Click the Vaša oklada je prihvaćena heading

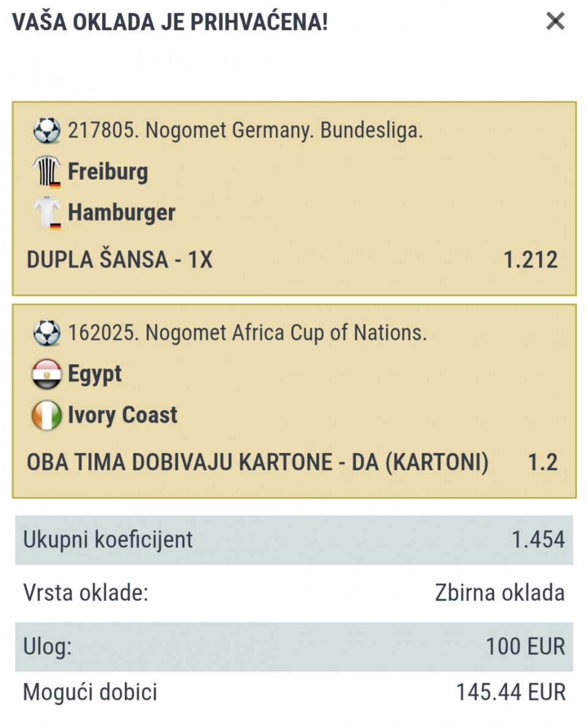click(x=170, y=22)
